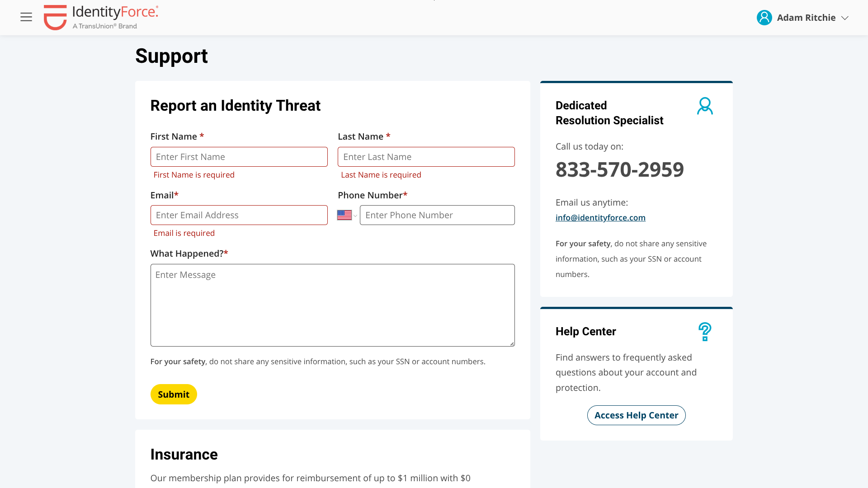Click the IdentityForce logo
The width and height of the screenshot is (868, 488).
[101, 18]
